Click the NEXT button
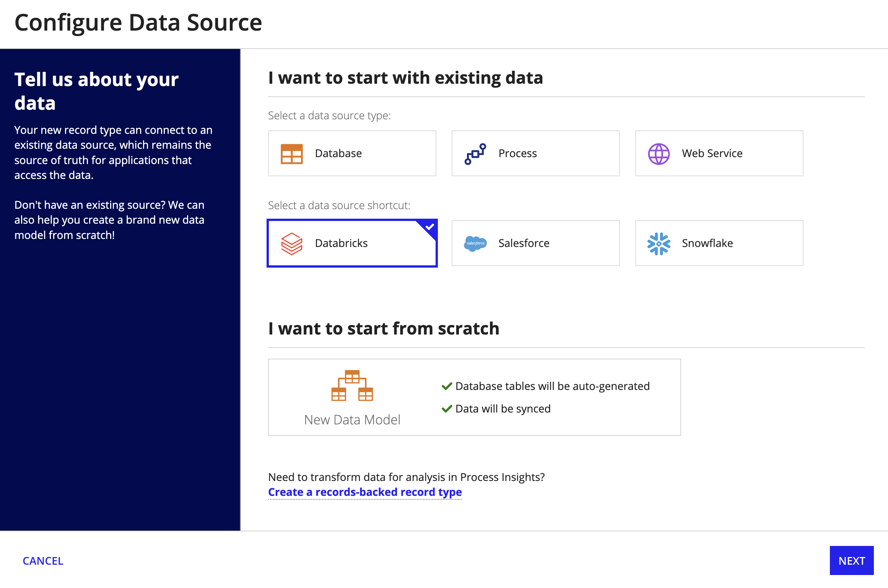This screenshot has width=888, height=588. [852, 560]
